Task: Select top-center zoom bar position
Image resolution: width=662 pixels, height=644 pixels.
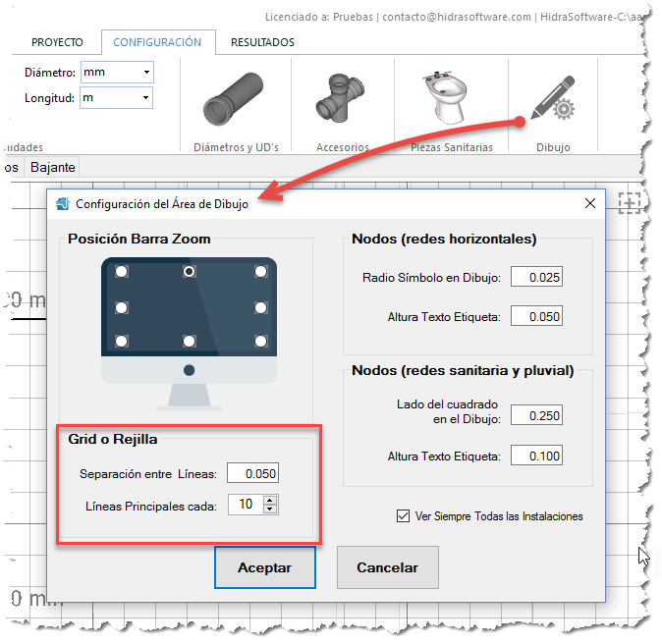Action: click(x=190, y=271)
